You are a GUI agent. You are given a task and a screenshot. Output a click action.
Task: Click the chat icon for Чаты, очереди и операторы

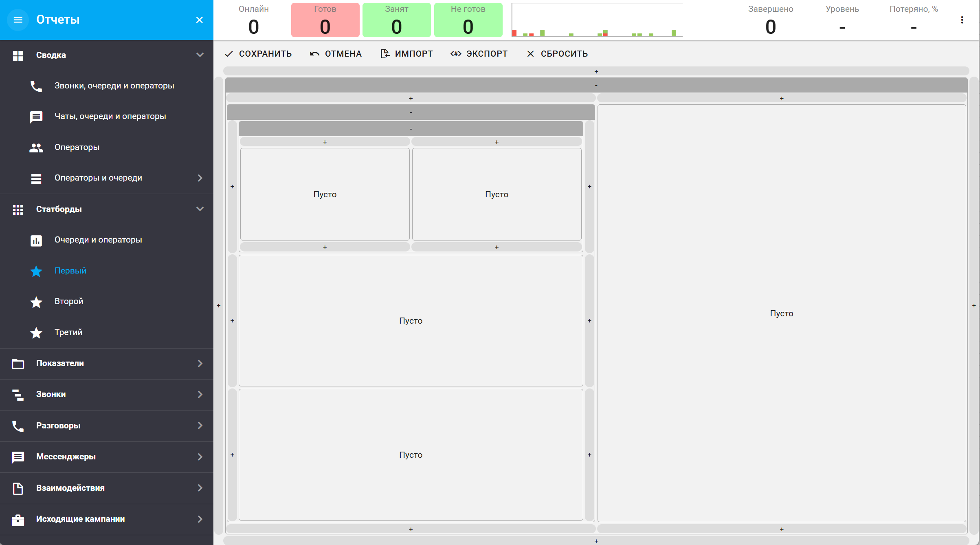tap(36, 117)
